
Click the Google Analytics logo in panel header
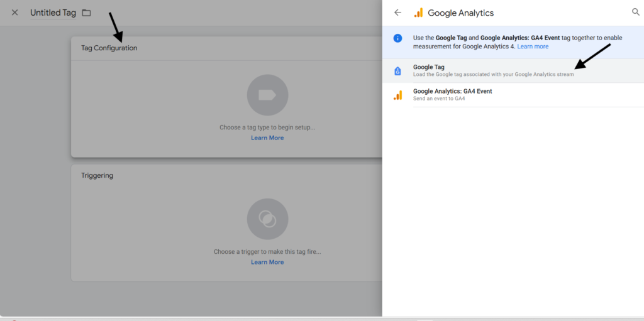point(418,13)
